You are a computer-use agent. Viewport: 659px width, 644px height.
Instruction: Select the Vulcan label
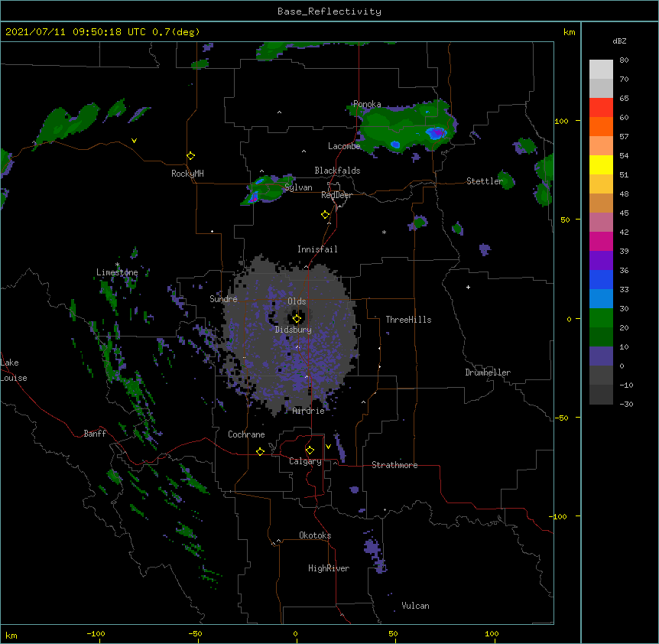(x=415, y=606)
